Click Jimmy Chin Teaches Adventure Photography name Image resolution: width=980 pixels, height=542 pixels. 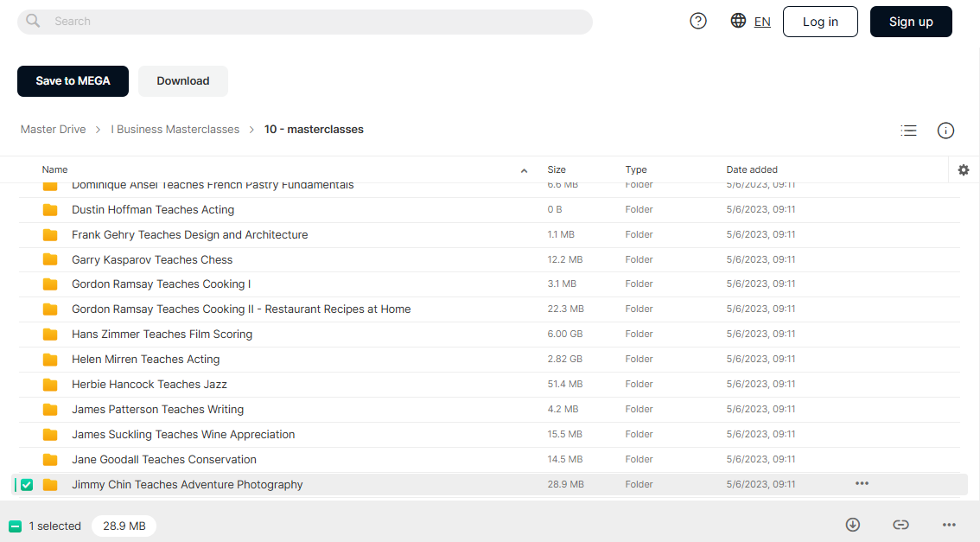pyautogui.click(x=187, y=484)
